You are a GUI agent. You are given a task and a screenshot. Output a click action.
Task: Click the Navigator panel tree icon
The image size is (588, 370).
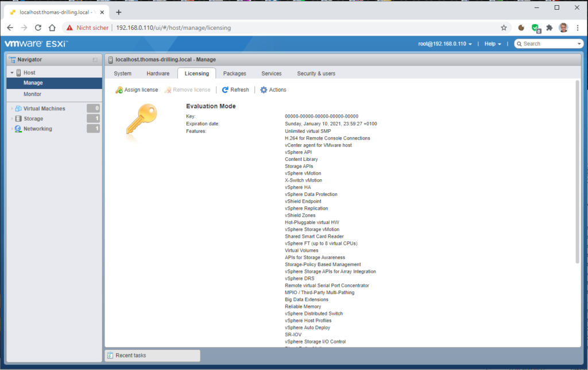pyautogui.click(x=13, y=60)
